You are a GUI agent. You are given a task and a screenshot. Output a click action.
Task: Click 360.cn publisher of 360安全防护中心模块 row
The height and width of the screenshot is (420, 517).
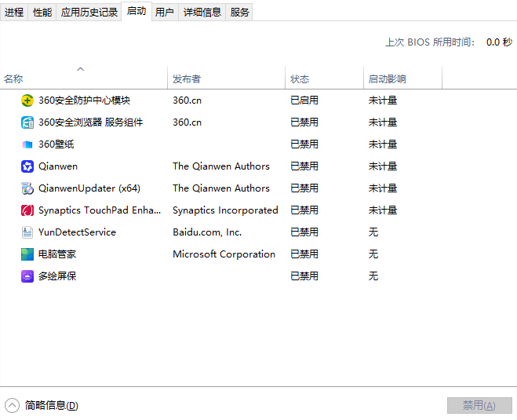tap(187, 100)
